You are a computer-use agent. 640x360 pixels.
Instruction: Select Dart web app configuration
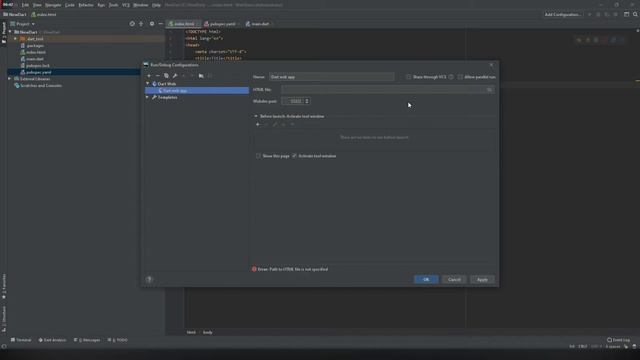click(x=197, y=91)
